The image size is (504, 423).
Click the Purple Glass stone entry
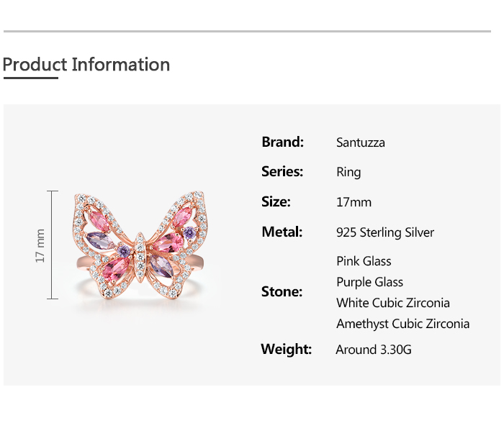tap(369, 282)
